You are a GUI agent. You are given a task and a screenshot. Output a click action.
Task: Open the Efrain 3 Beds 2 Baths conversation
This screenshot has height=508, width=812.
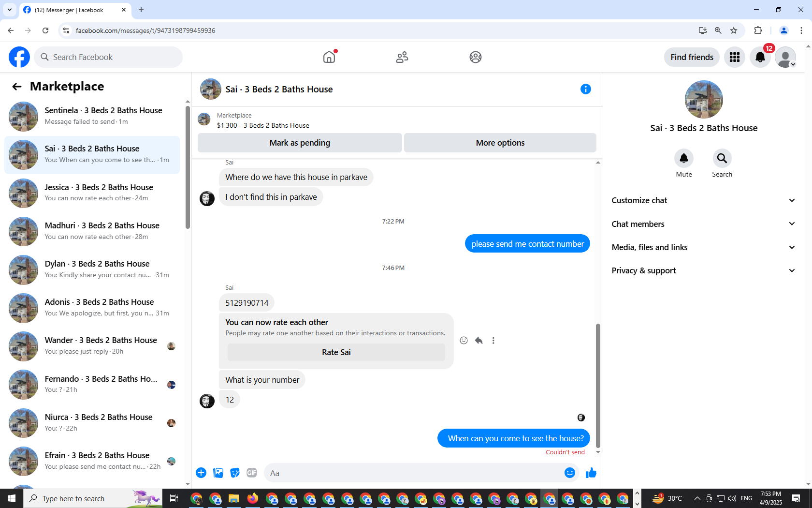tap(92, 461)
